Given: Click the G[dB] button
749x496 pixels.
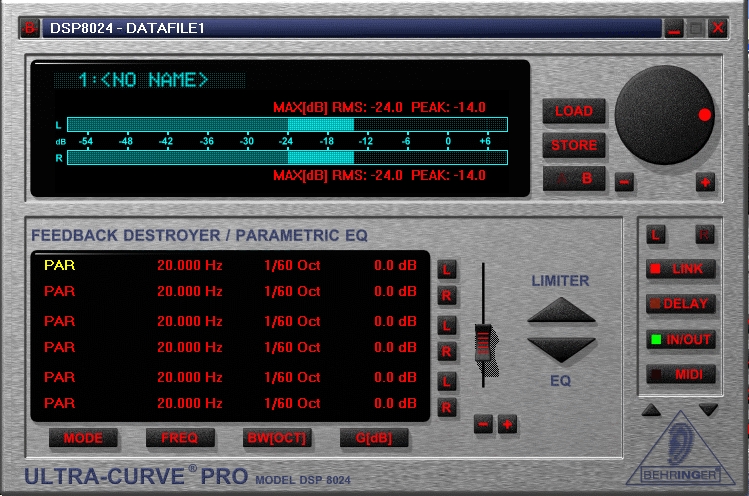Looking at the screenshot, I should (x=374, y=438).
